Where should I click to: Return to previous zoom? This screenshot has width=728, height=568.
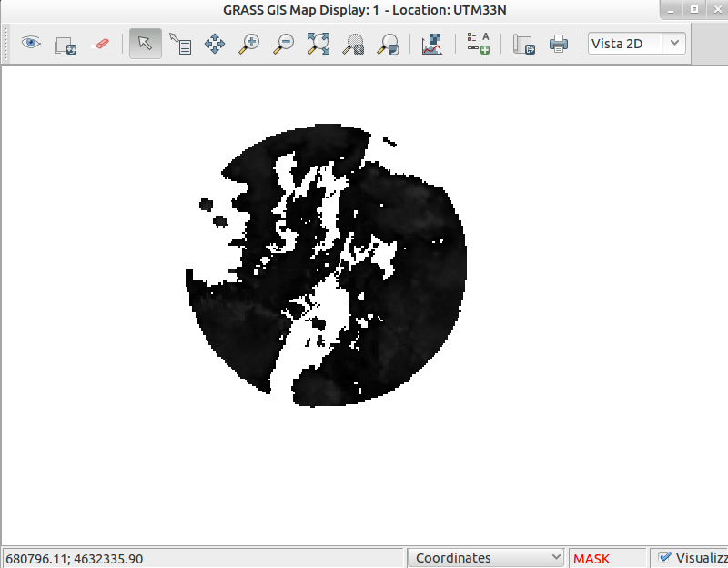click(x=353, y=44)
